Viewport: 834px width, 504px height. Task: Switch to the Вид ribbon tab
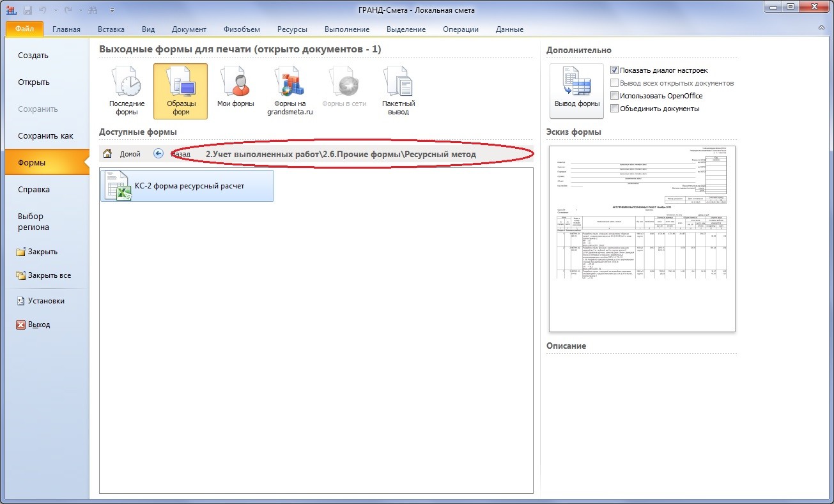(148, 29)
